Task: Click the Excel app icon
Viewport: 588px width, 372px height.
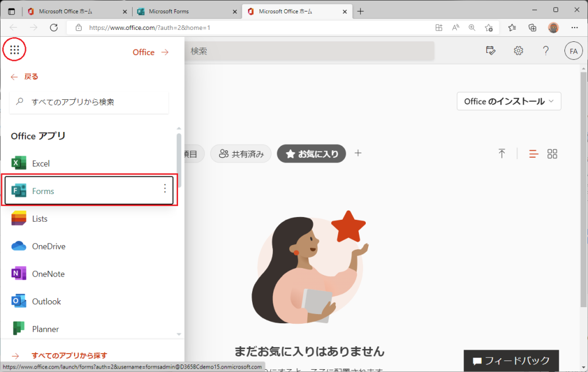Action: pos(19,163)
